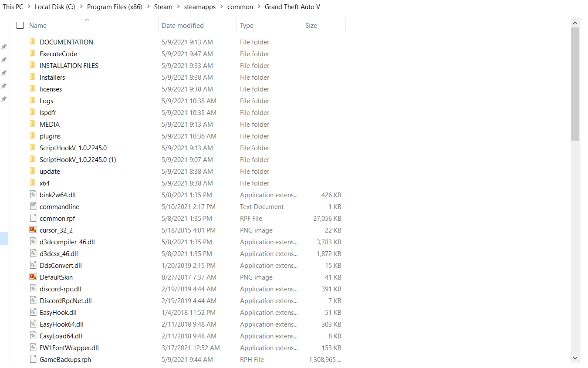Click the '27,056 KB' size of common.rpf
588x368 pixels.
(327, 218)
